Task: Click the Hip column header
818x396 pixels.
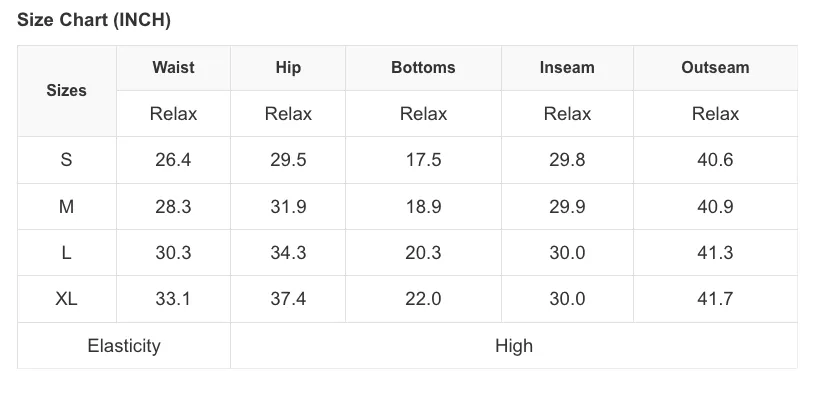Action: point(288,67)
